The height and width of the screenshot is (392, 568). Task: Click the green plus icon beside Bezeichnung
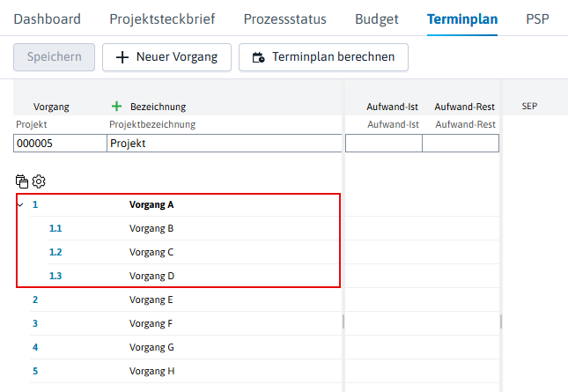point(116,107)
